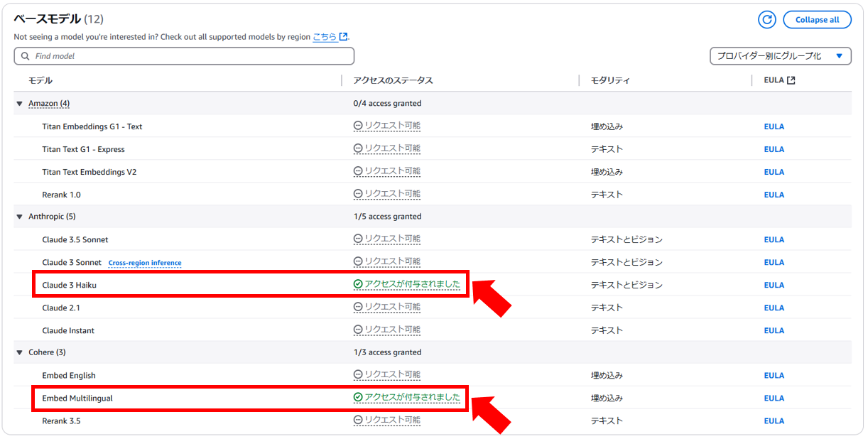Select the Claude Instant model name
The width and height of the screenshot is (868, 439).
68,330
